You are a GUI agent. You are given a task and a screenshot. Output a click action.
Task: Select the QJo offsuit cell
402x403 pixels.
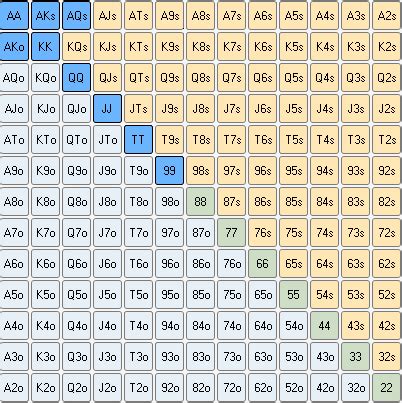click(x=76, y=108)
